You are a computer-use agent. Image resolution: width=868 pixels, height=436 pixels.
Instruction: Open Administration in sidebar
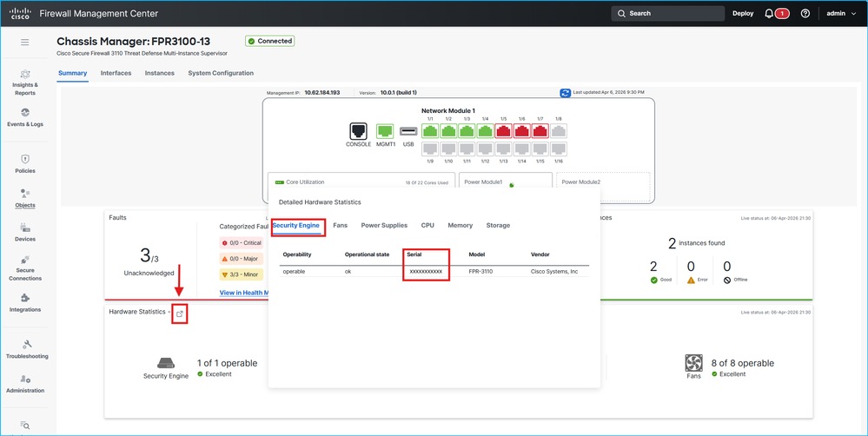point(25,384)
